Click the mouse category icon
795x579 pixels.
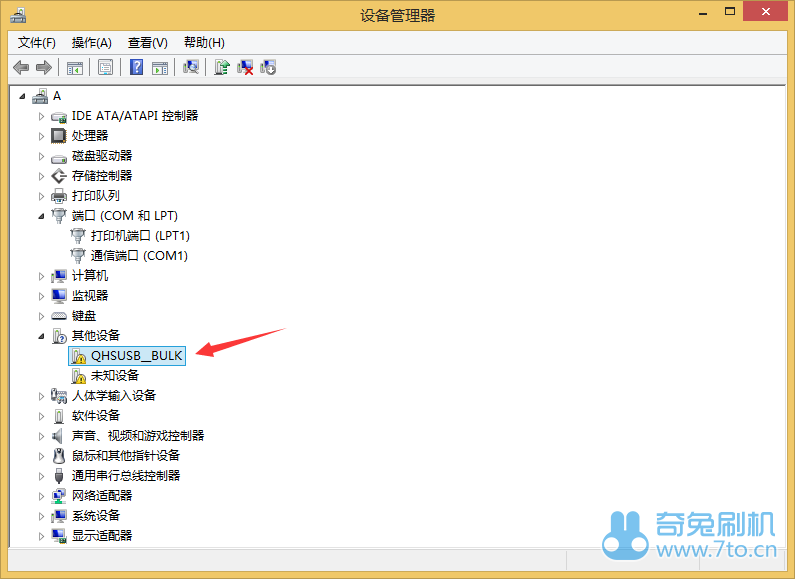(59, 456)
